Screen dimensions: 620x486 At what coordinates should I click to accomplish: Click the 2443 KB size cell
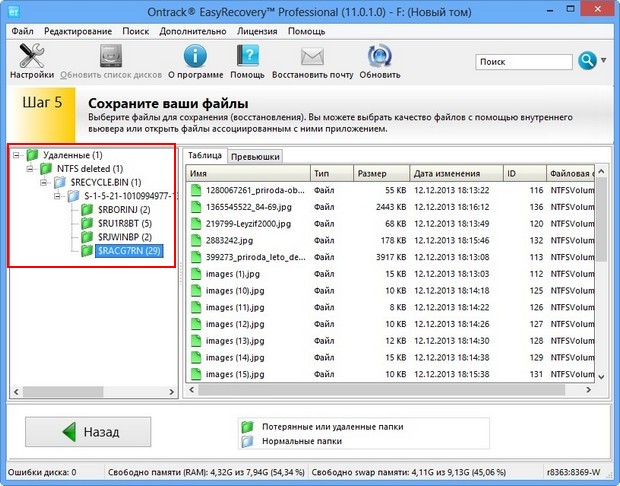pos(391,207)
